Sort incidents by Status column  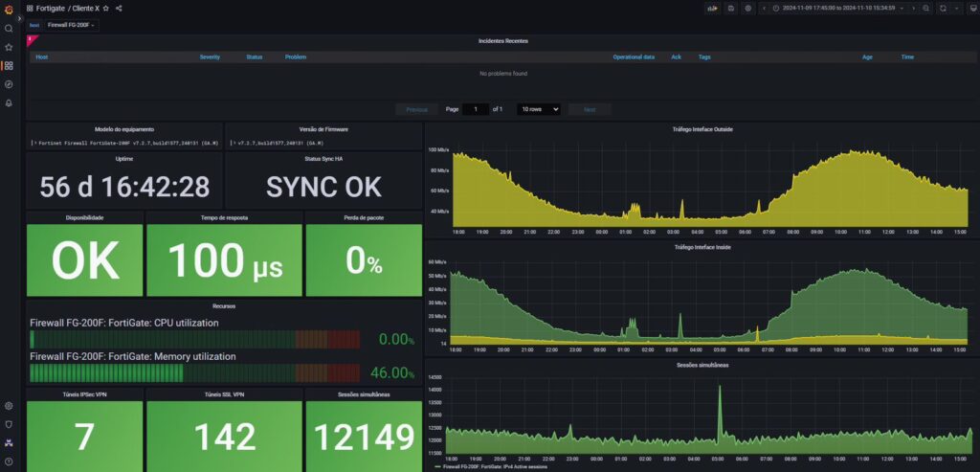click(x=255, y=56)
